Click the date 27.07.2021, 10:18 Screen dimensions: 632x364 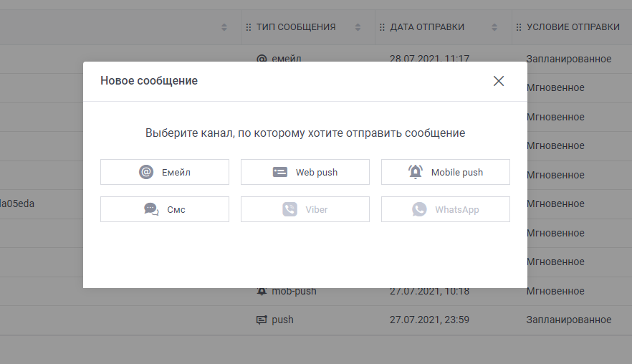click(x=429, y=291)
